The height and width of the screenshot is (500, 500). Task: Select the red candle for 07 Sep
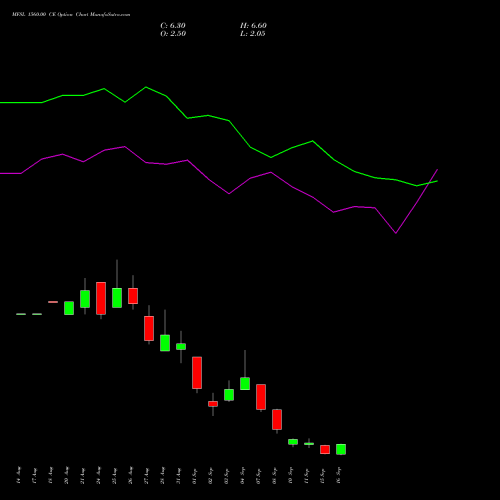261,397
